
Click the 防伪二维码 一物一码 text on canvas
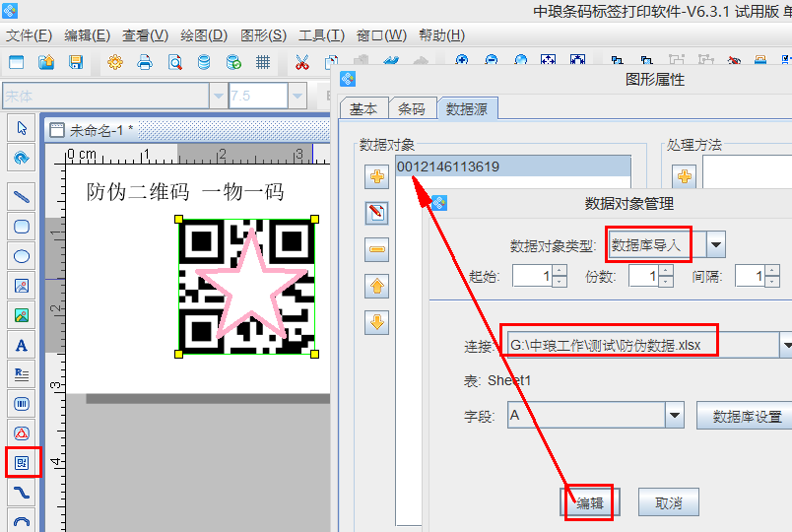coord(185,192)
